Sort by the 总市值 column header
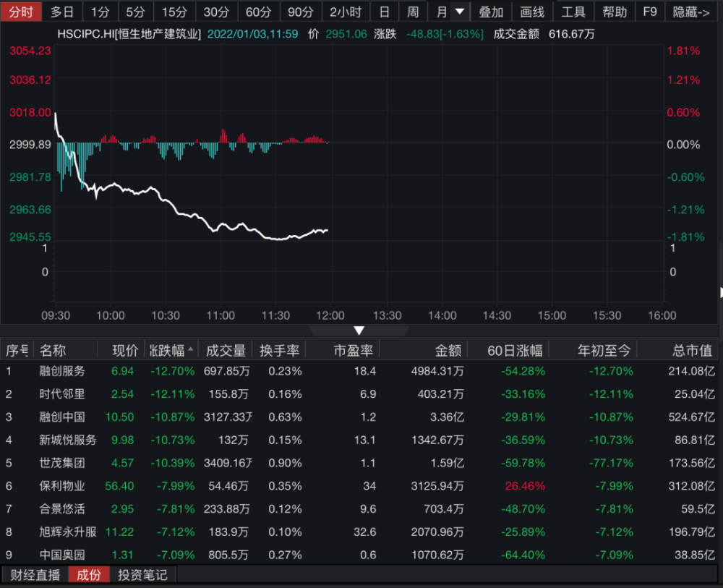Viewport: 723px width, 588px height. pos(692,351)
